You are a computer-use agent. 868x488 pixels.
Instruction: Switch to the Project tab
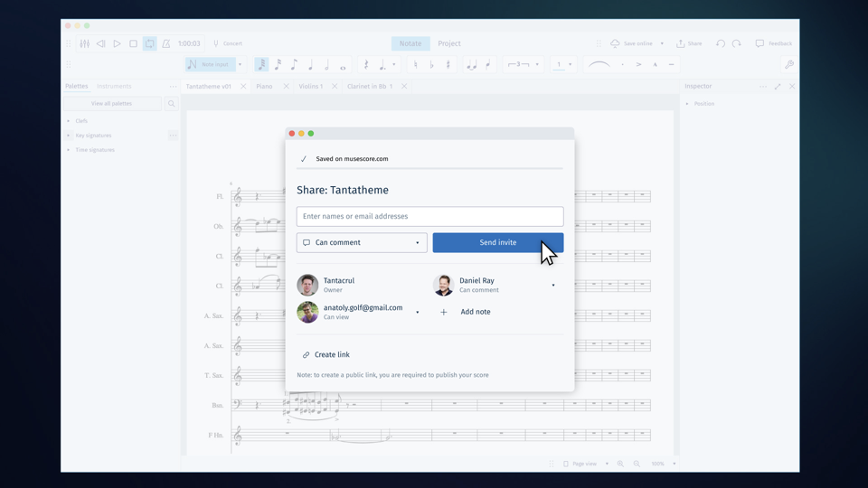tap(449, 43)
